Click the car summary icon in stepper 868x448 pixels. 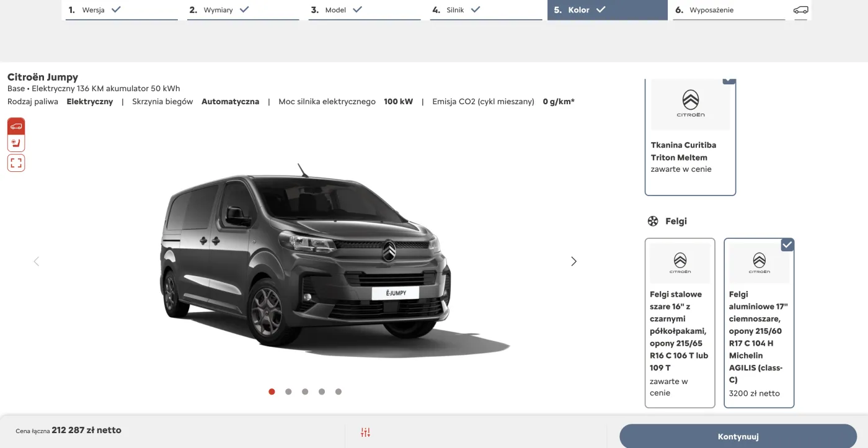(x=801, y=10)
